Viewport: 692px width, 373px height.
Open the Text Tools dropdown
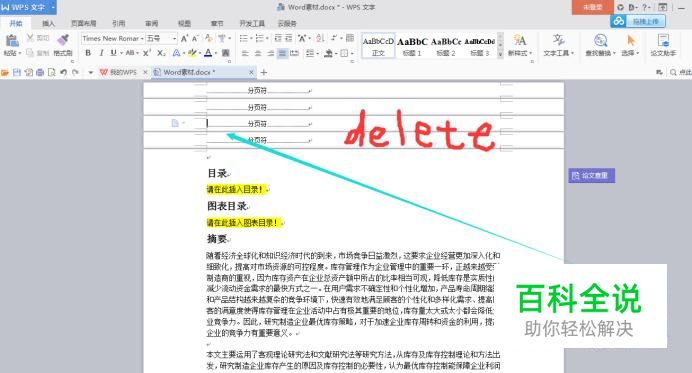click(558, 45)
